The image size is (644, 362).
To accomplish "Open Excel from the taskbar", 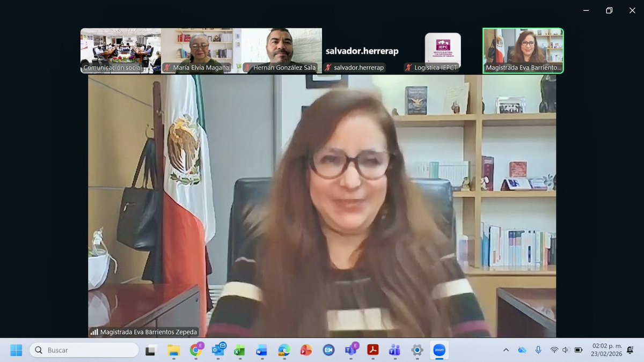I will click(239, 350).
